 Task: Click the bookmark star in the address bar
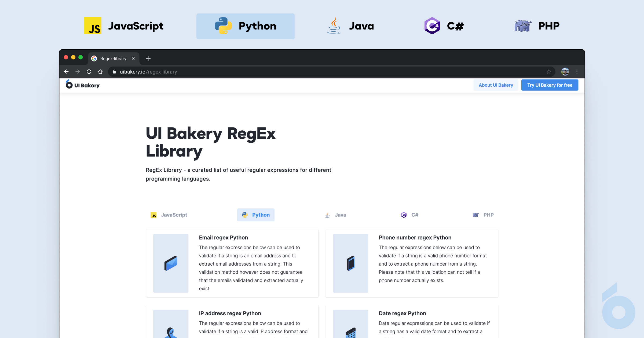pyautogui.click(x=548, y=72)
